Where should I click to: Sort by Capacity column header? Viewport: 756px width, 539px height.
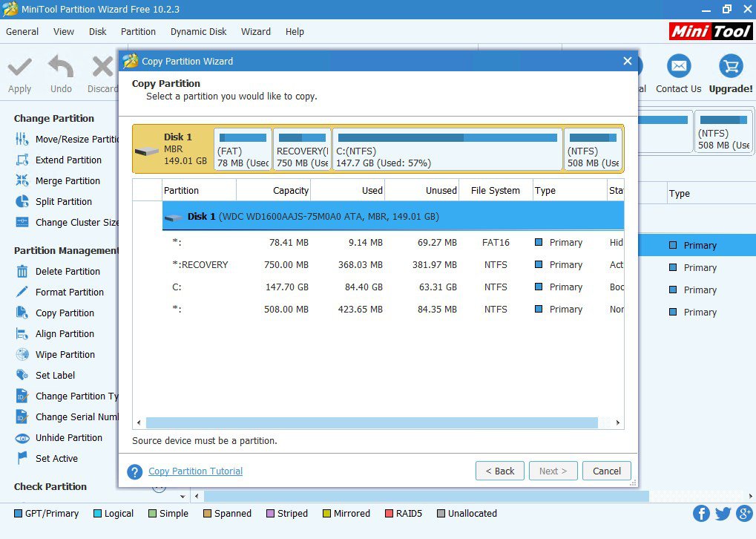point(274,191)
